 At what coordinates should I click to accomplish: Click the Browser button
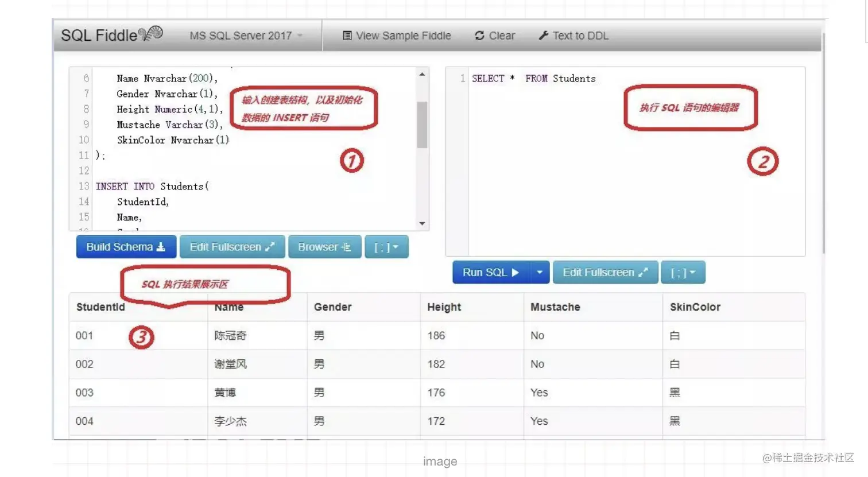click(324, 247)
